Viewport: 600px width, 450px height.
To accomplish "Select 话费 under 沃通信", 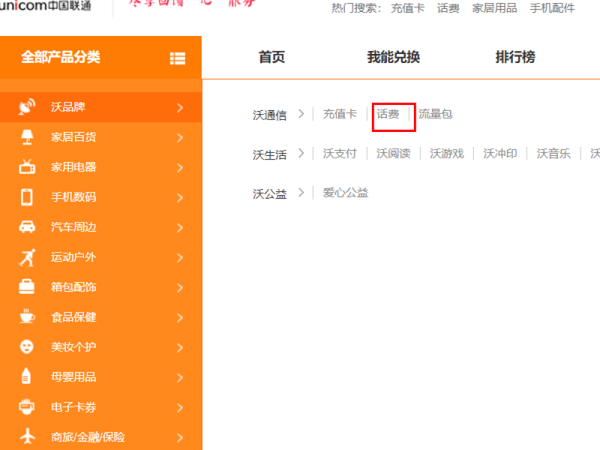I will pos(388,115).
